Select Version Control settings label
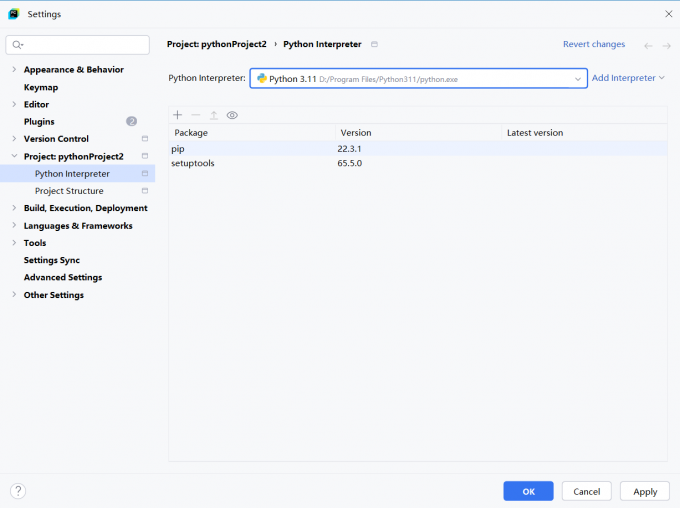This screenshot has height=508, width=680. 56,139
